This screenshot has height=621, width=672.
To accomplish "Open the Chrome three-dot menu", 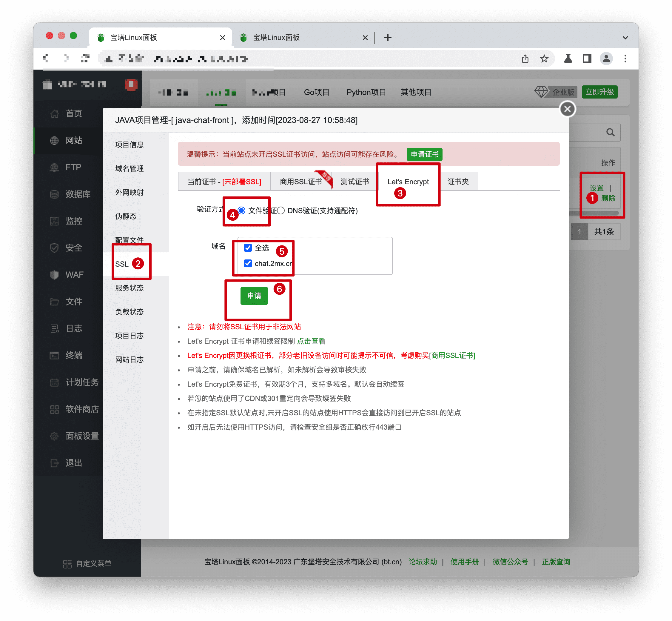I will 625,59.
